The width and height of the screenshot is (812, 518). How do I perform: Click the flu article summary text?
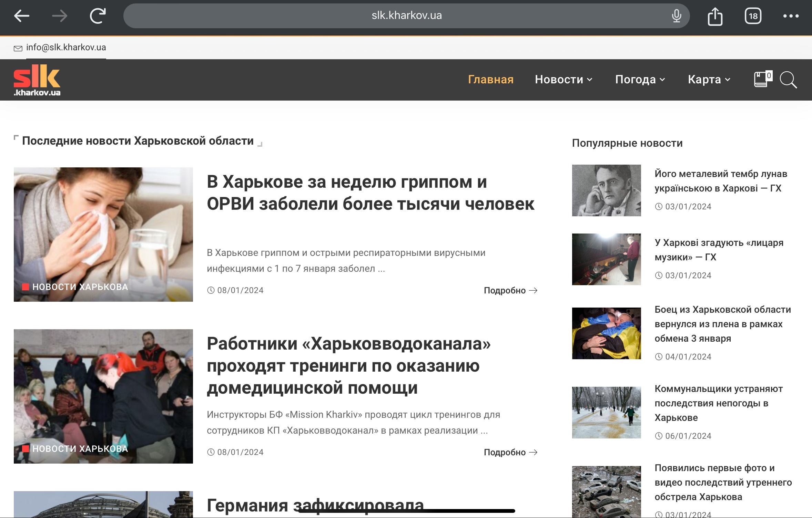pos(346,261)
